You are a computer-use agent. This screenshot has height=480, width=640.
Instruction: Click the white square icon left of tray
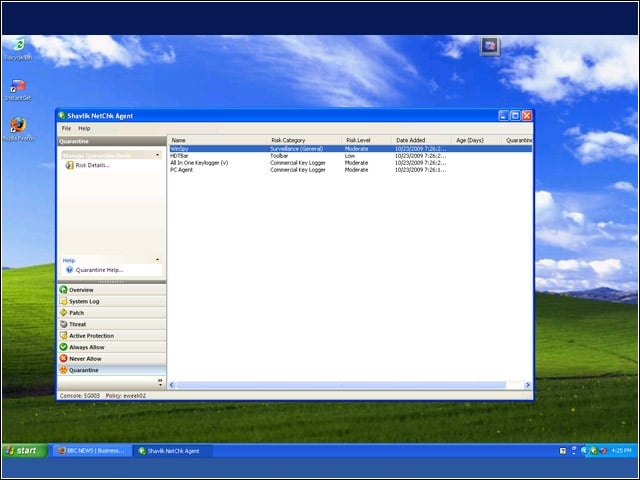pyautogui.click(x=563, y=451)
